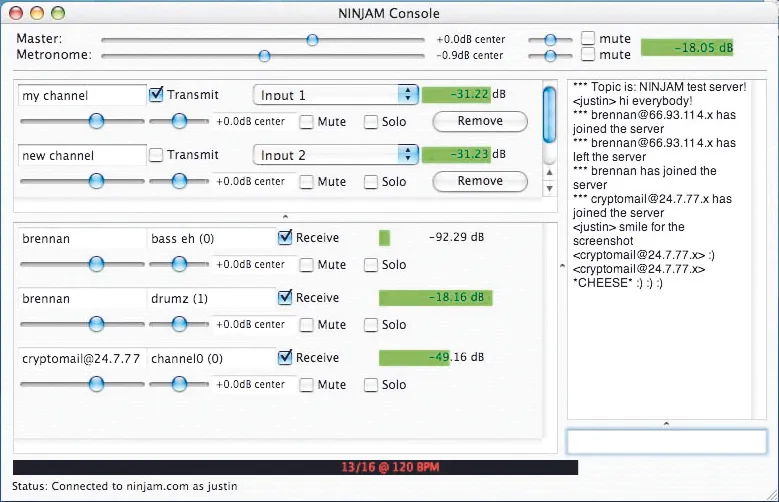Image resolution: width=779 pixels, height=502 pixels.
Task: Adjust the Master pan slider knob
Action: click(x=550, y=40)
